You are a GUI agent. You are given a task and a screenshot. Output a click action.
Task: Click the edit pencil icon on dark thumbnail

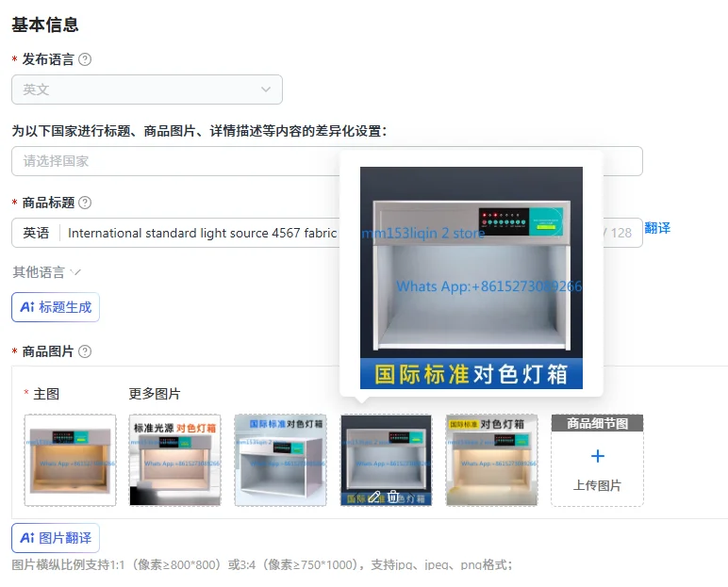click(374, 497)
